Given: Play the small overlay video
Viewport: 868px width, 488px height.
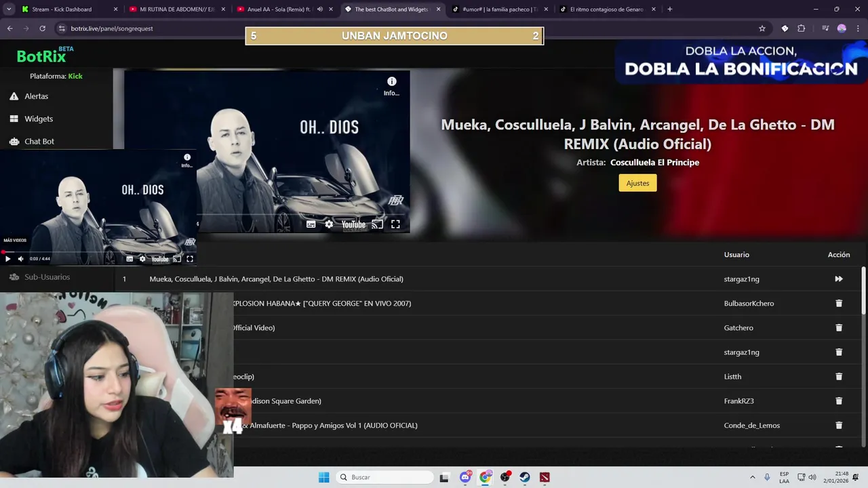Looking at the screenshot, I should point(7,258).
